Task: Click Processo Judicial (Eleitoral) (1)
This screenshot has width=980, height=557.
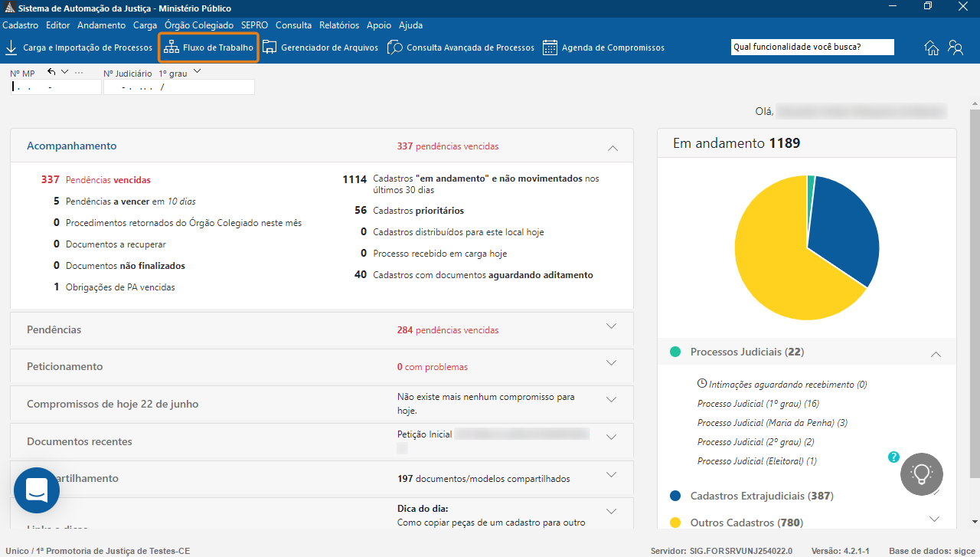Action: pyautogui.click(x=757, y=461)
